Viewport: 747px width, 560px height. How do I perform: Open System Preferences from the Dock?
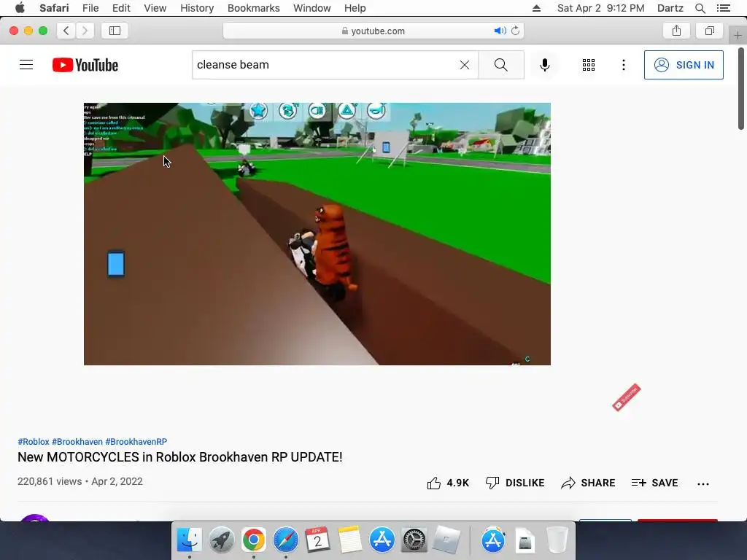414,540
